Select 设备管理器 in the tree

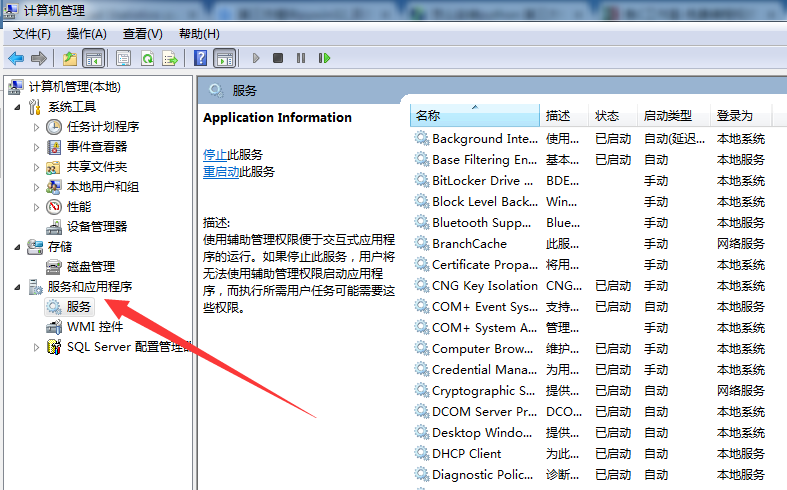click(x=96, y=227)
